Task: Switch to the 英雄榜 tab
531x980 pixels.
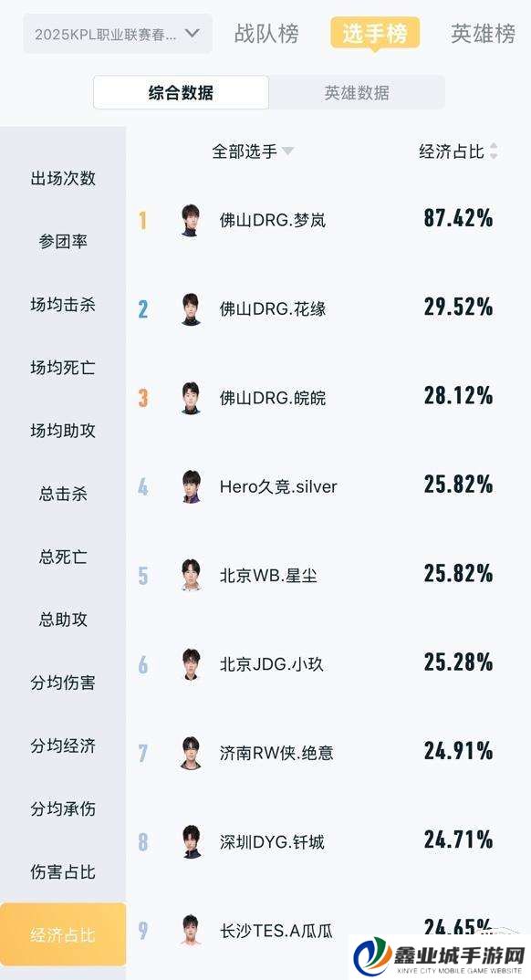Action: tap(484, 34)
